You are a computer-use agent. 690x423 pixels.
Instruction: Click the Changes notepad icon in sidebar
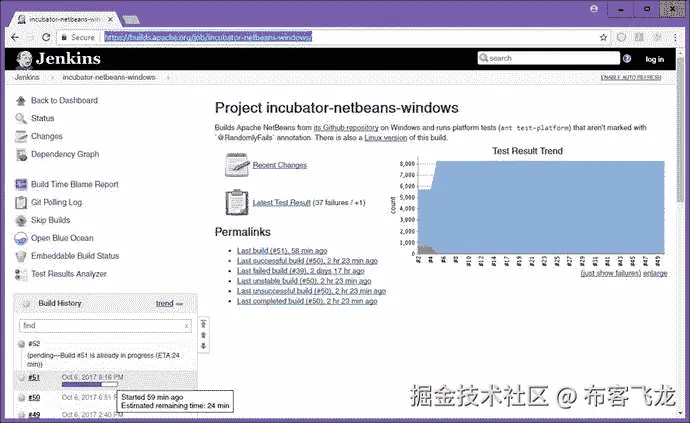click(x=21, y=136)
